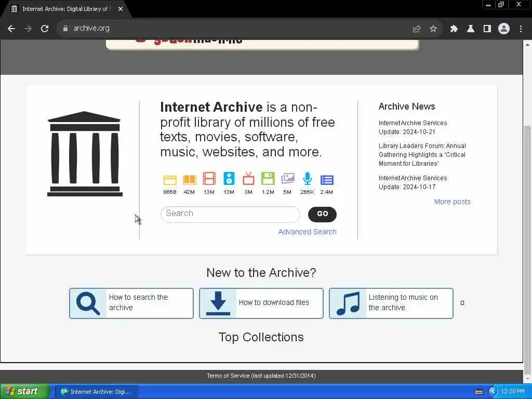
Task: Click the Chrome Labs flask icon
Action: [x=470, y=29]
